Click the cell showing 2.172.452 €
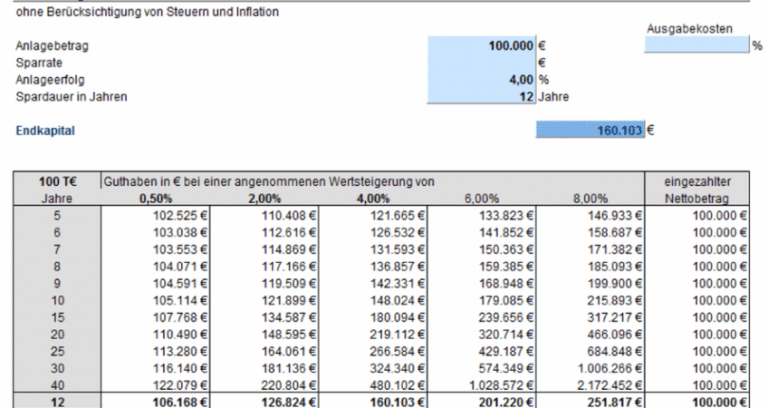This screenshot has height=408, width=768. pyautogui.click(x=599, y=385)
